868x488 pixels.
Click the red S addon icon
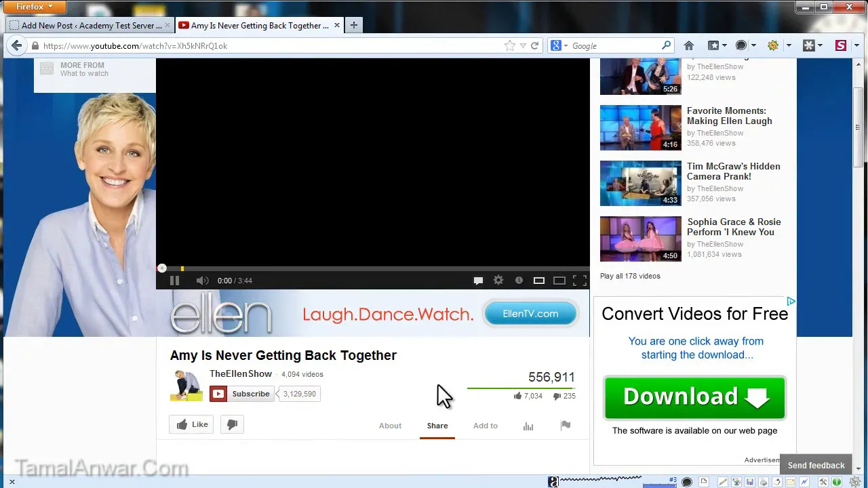pyautogui.click(x=841, y=45)
